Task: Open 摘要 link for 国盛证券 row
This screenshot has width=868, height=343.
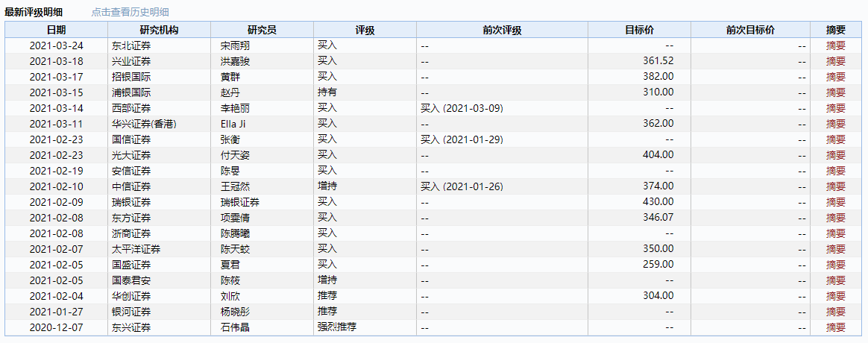Action: click(x=836, y=265)
